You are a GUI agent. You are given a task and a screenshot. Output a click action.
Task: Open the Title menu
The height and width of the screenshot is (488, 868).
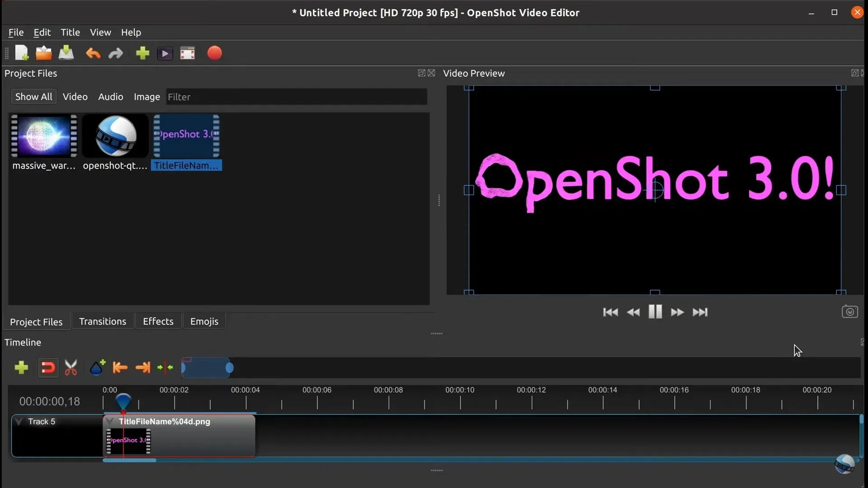pyautogui.click(x=70, y=33)
